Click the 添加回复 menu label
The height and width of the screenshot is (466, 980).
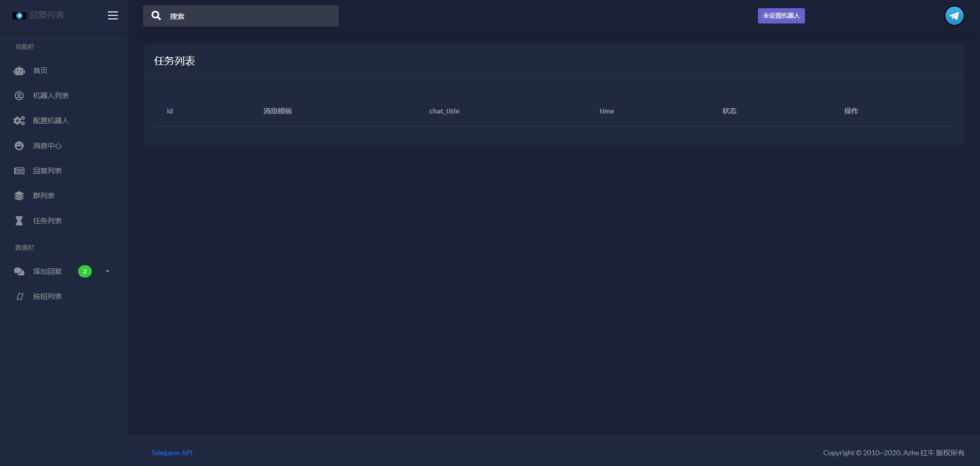(47, 271)
